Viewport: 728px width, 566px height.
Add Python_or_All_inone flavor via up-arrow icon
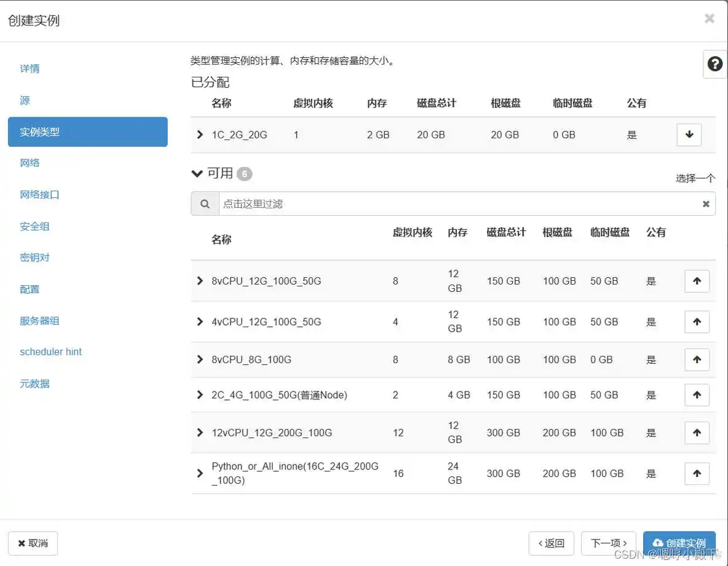click(x=697, y=473)
